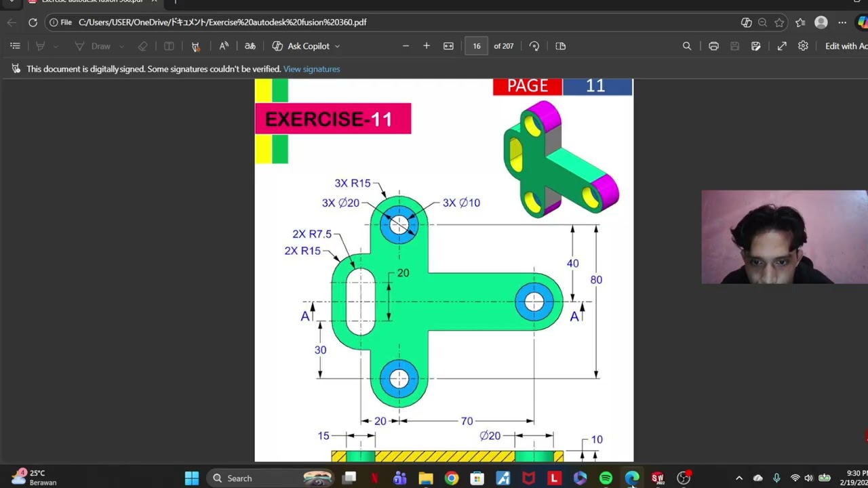Expand the Draw options dropdown arrow
The height and width of the screenshot is (488, 868).
click(x=121, y=46)
